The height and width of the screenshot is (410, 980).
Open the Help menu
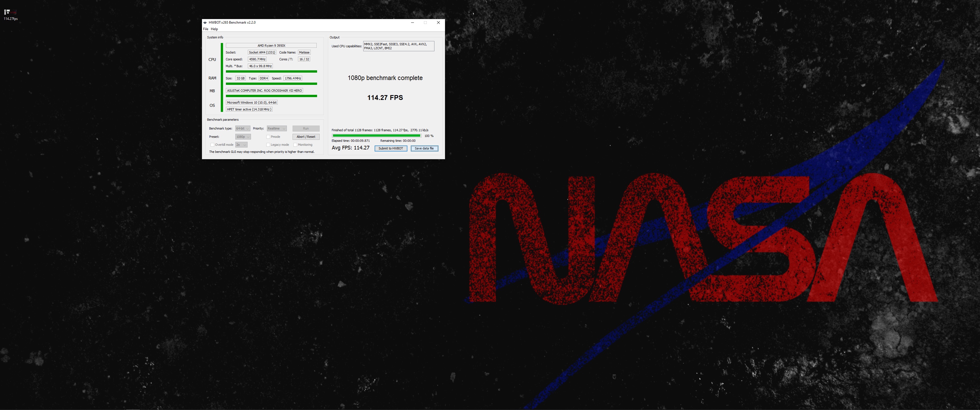[215, 29]
